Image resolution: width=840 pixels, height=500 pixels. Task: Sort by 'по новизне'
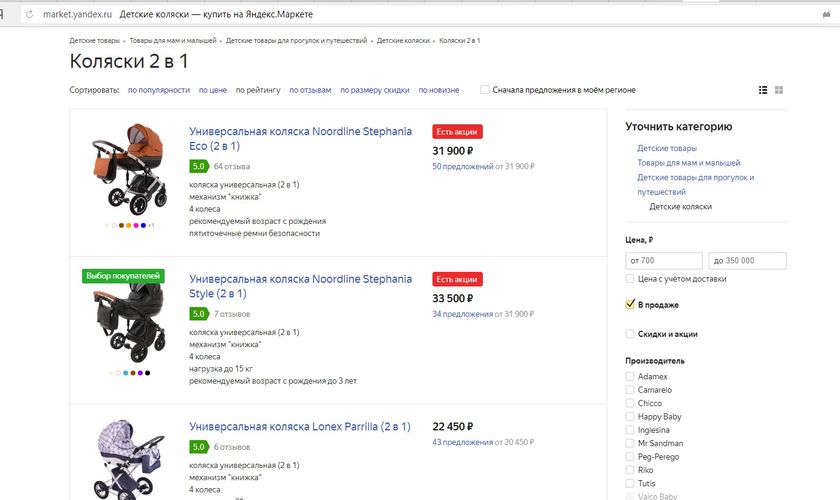coord(439,90)
